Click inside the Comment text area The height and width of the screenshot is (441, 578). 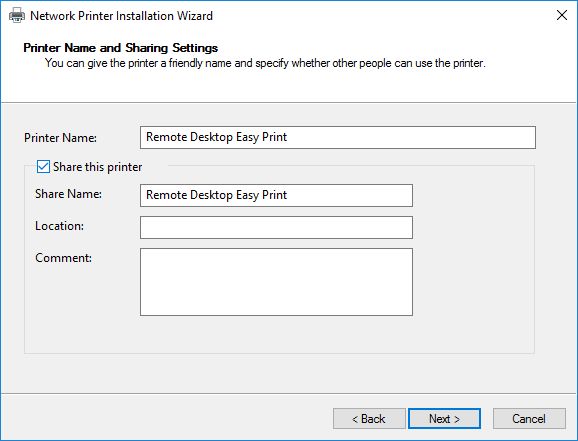click(x=276, y=282)
